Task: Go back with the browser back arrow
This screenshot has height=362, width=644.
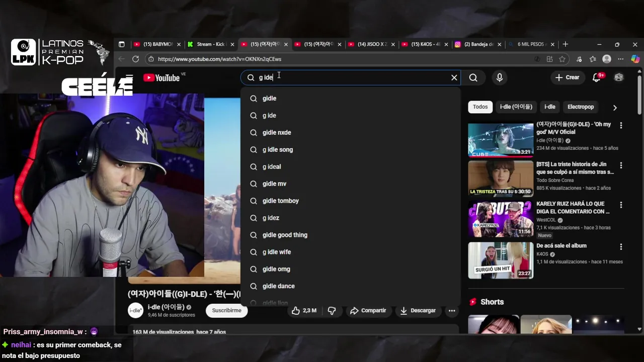Action: click(x=121, y=59)
